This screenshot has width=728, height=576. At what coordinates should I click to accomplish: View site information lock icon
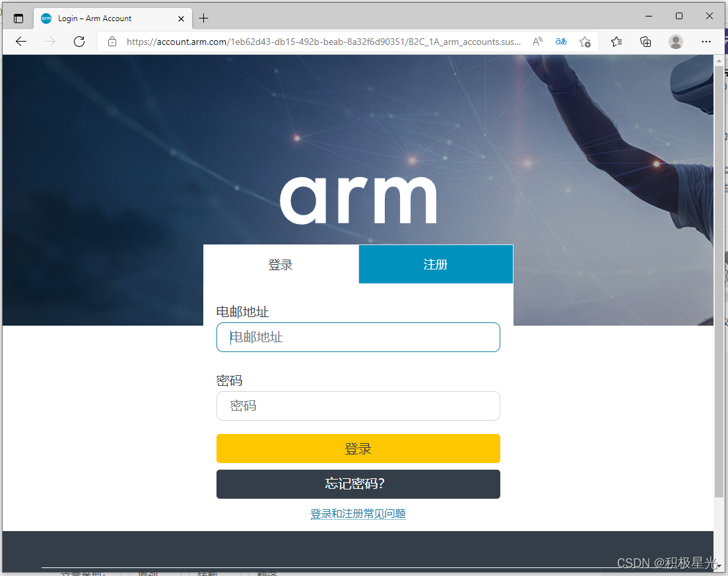tap(112, 42)
